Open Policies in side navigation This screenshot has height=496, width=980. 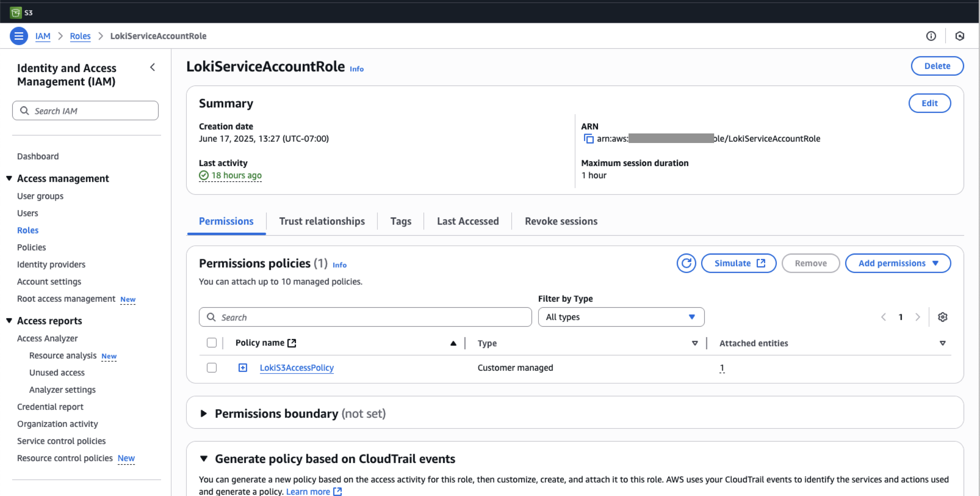click(31, 247)
